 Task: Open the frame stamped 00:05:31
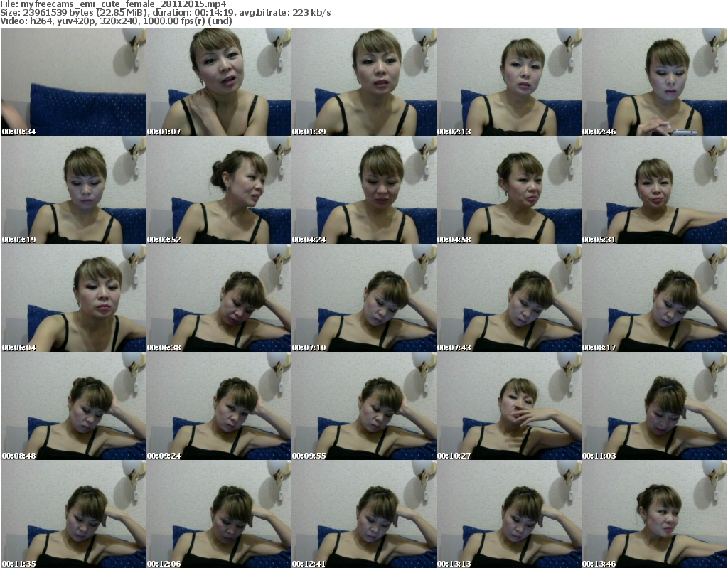654,190
